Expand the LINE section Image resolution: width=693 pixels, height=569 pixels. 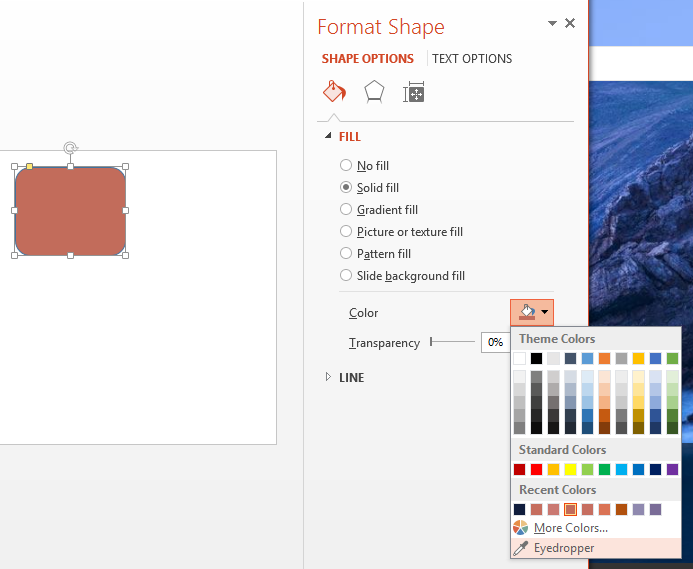coord(328,377)
